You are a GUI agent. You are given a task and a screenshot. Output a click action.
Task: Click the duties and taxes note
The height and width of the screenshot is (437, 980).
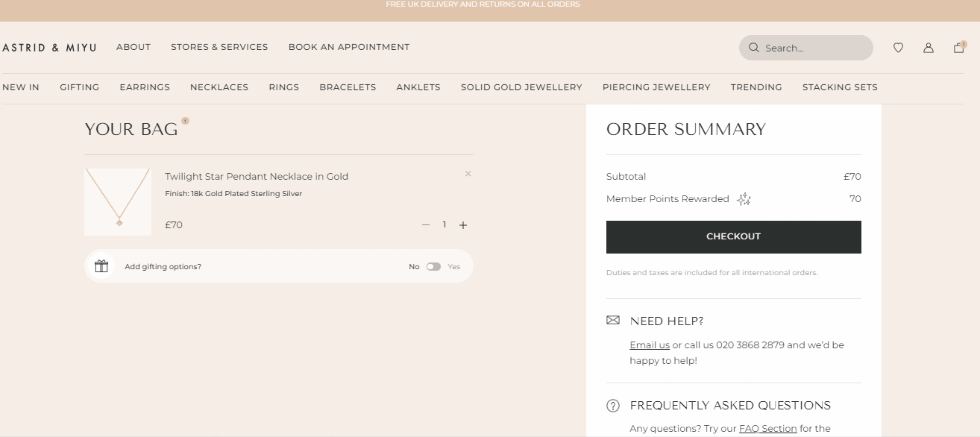tap(712, 273)
